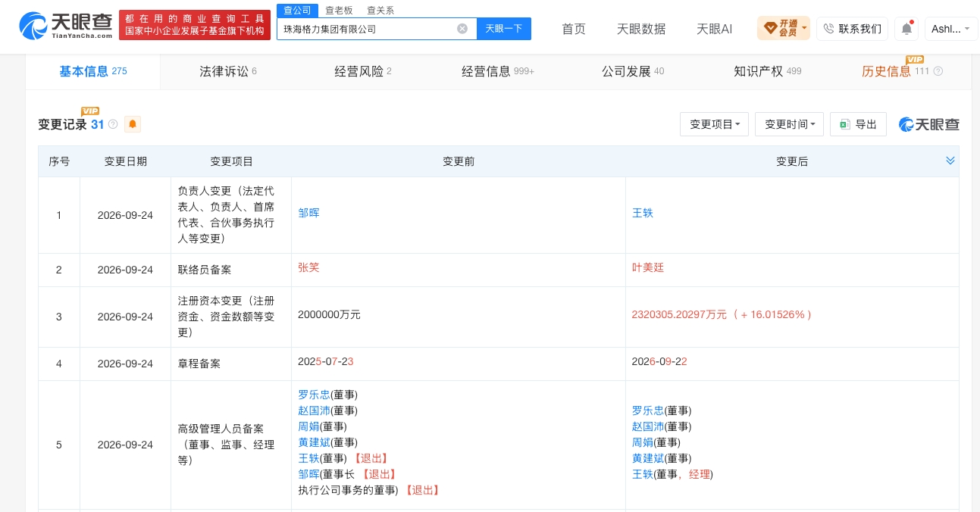980x512 pixels.
Task: Open the 知识产权 tab
Action: [x=767, y=71]
